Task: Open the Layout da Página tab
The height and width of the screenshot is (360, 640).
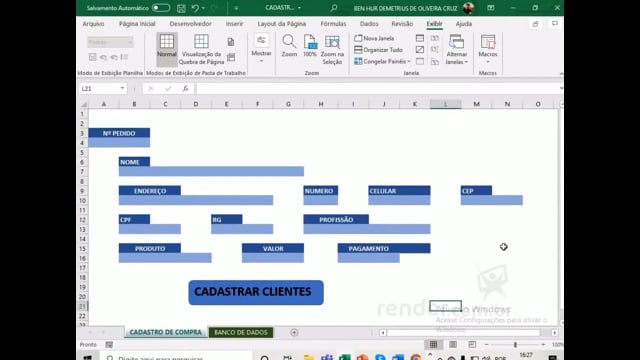Action: pos(282,24)
